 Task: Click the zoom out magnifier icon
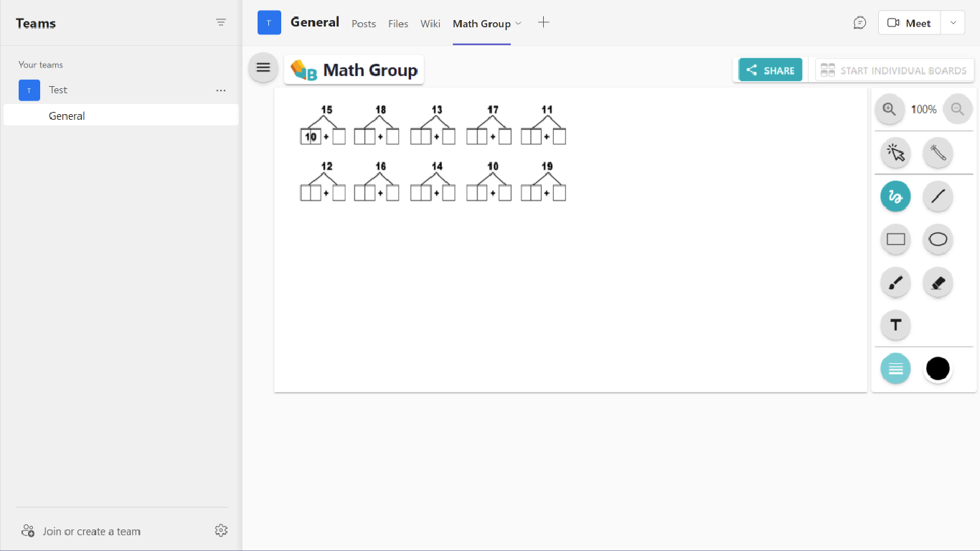coord(957,110)
